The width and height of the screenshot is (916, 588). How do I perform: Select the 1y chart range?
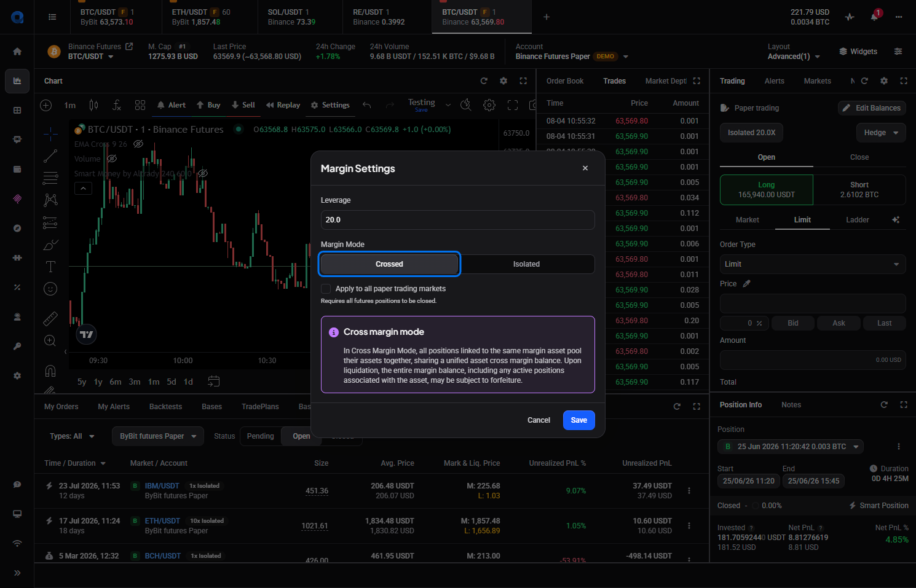pyautogui.click(x=98, y=382)
